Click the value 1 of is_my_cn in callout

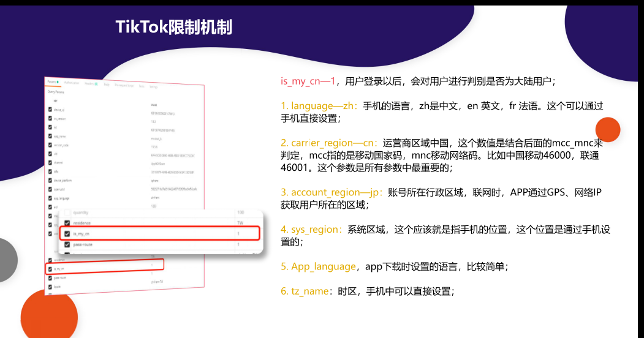coord(238,234)
